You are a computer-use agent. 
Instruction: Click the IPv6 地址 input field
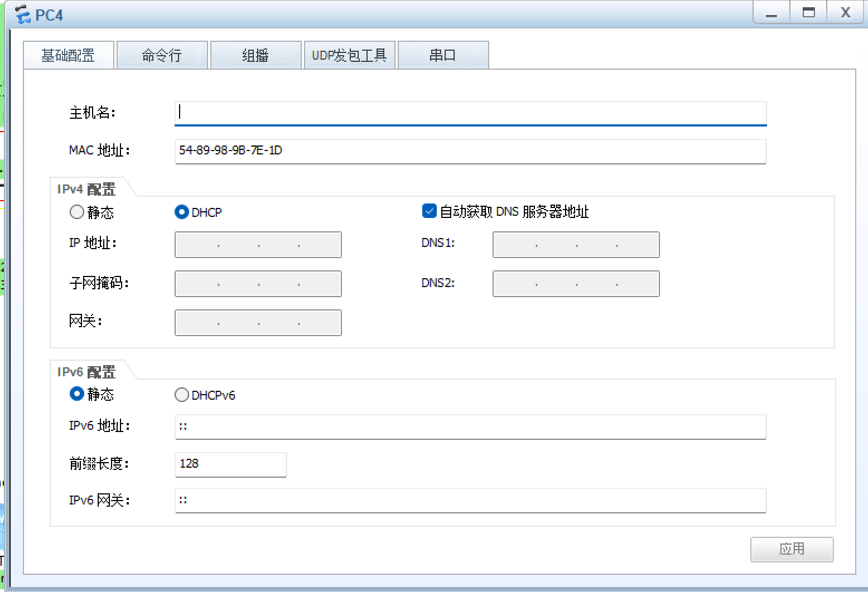pos(470,426)
